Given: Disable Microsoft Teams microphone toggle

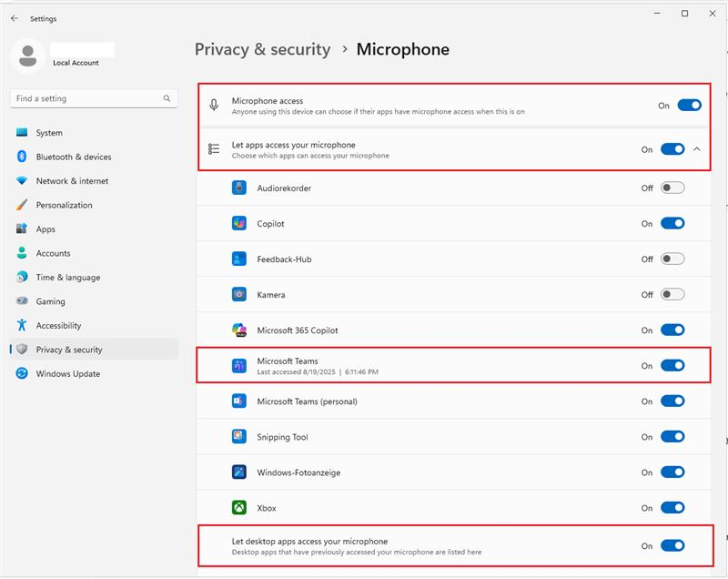Looking at the screenshot, I should point(672,366).
